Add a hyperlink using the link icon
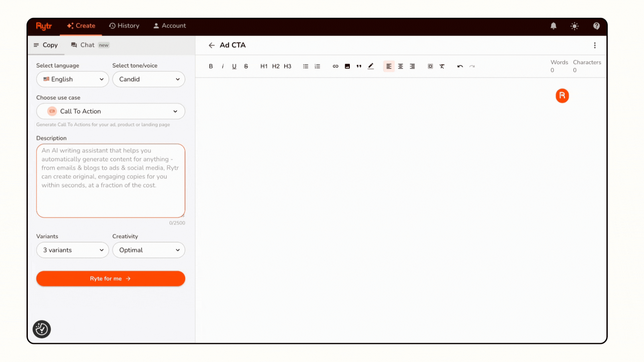 pos(335,66)
